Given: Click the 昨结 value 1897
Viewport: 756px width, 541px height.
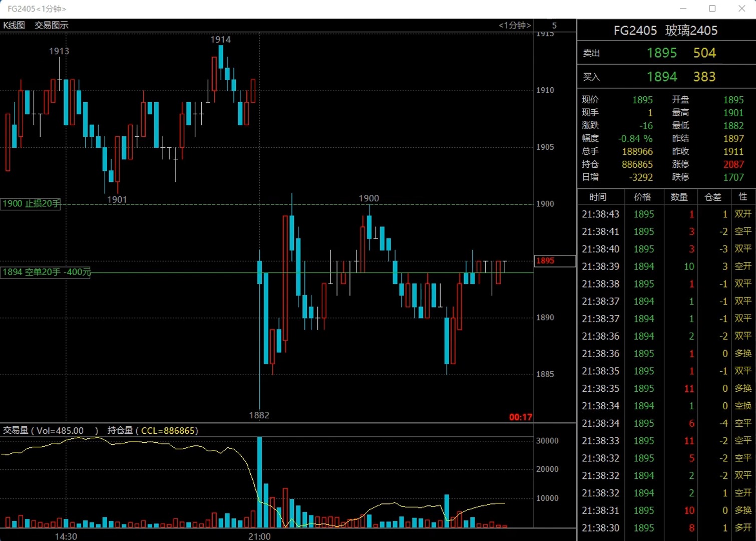Looking at the screenshot, I should (x=733, y=138).
